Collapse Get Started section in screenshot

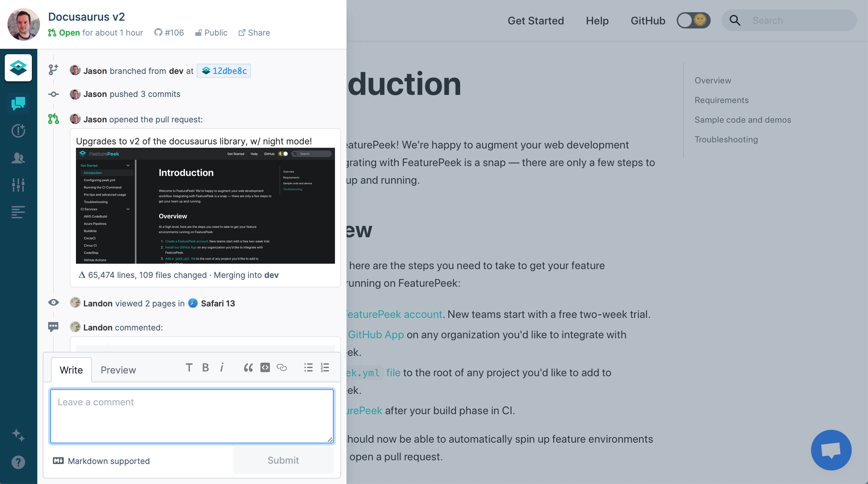128,166
